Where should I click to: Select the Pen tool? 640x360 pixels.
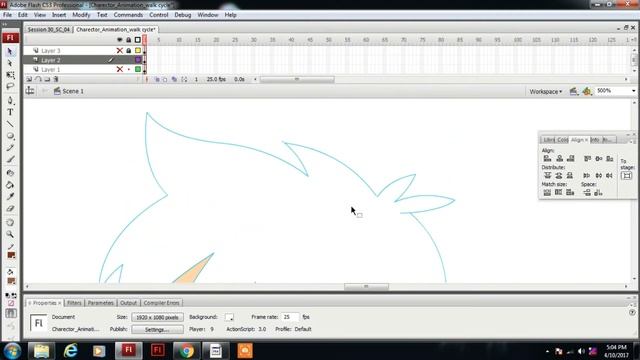(x=10, y=101)
